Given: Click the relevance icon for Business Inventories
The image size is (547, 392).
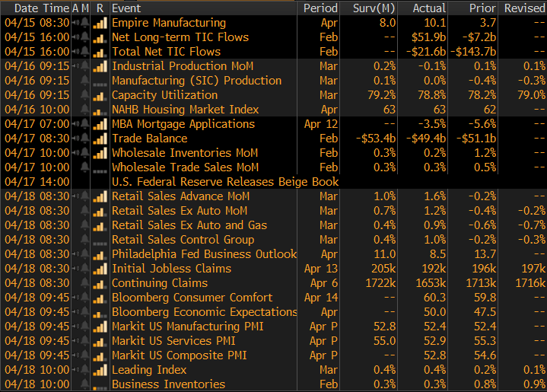Looking at the screenshot, I should point(100,384).
